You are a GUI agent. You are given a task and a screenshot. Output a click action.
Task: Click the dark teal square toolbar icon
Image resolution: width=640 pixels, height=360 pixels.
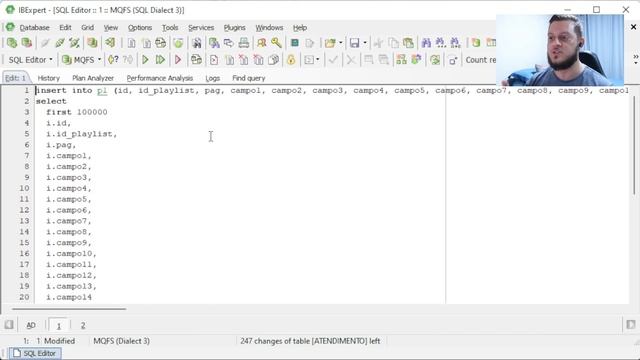[294, 43]
